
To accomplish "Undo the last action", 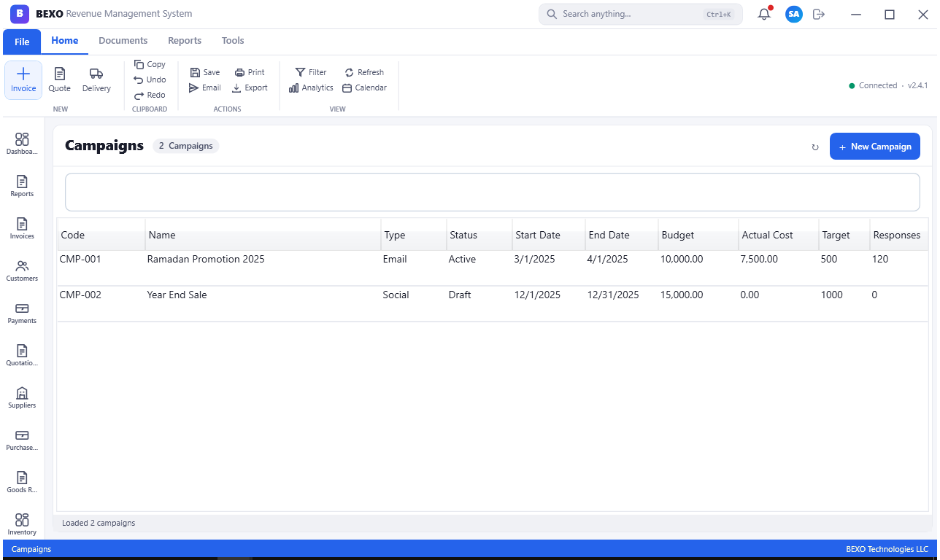I will (150, 79).
